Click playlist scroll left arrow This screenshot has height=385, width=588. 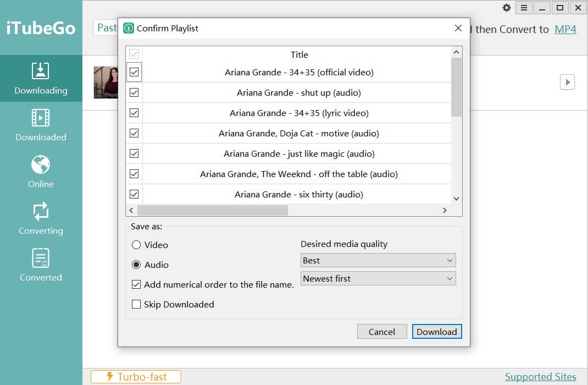pyautogui.click(x=131, y=210)
